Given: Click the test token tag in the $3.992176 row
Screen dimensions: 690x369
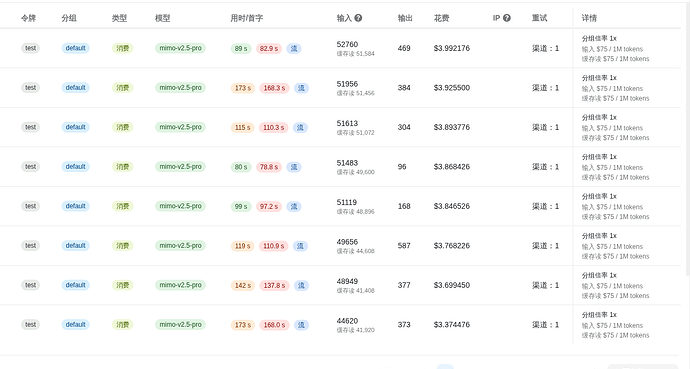Looking at the screenshot, I should pos(30,48).
